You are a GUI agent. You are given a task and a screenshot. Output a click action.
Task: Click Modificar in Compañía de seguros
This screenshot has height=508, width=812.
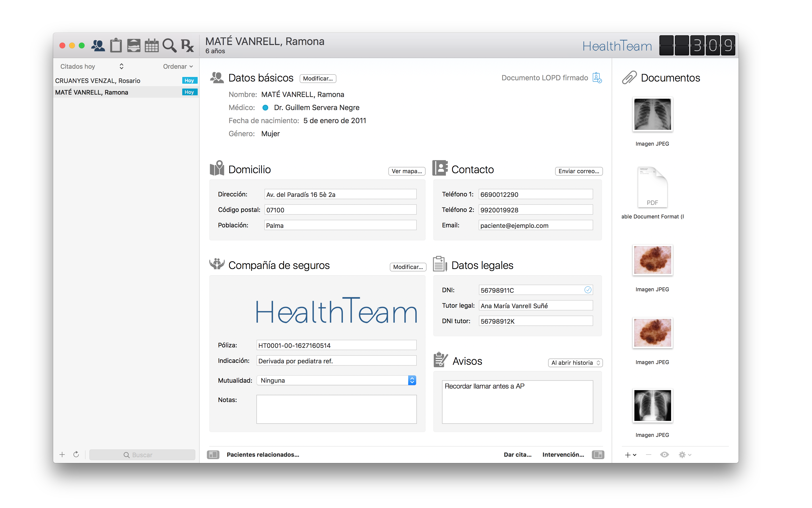pyautogui.click(x=408, y=267)
